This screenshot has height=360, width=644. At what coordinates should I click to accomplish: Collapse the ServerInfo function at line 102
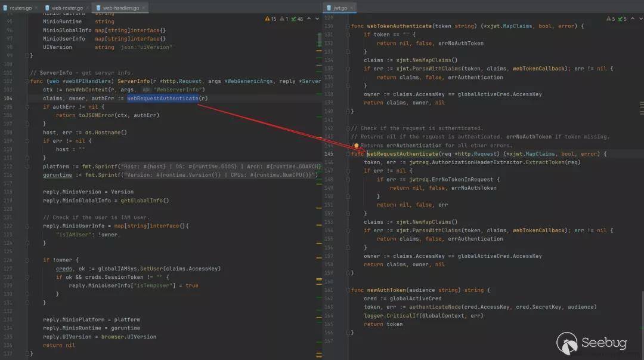pyautogui.click(x=27, y=81)
